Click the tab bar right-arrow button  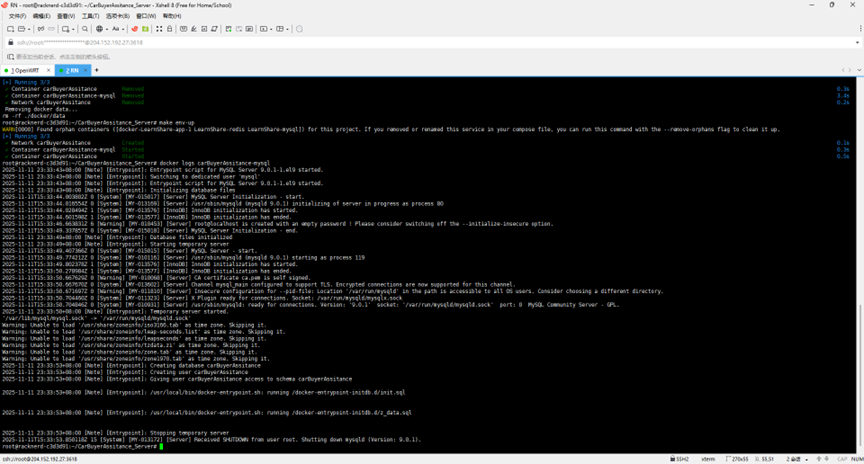point(850,70)
